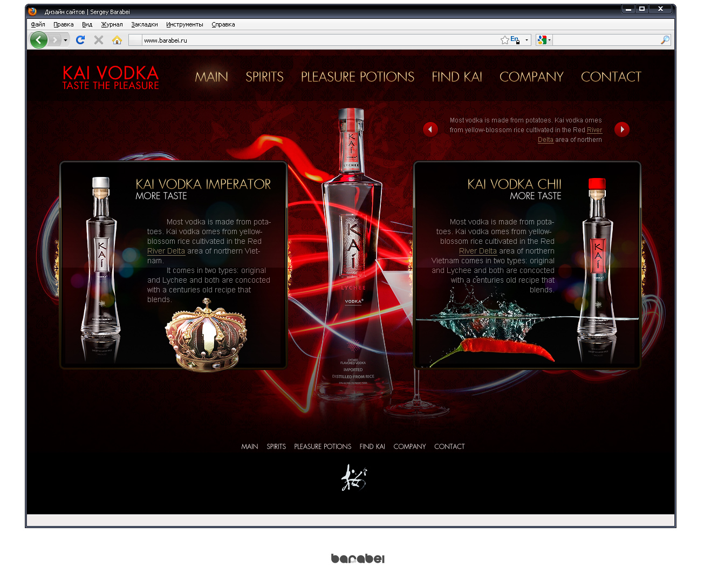This screenshot has height=588, width=704.
Task: Click MAIN in the footer navigation
Action: [250, 447]
